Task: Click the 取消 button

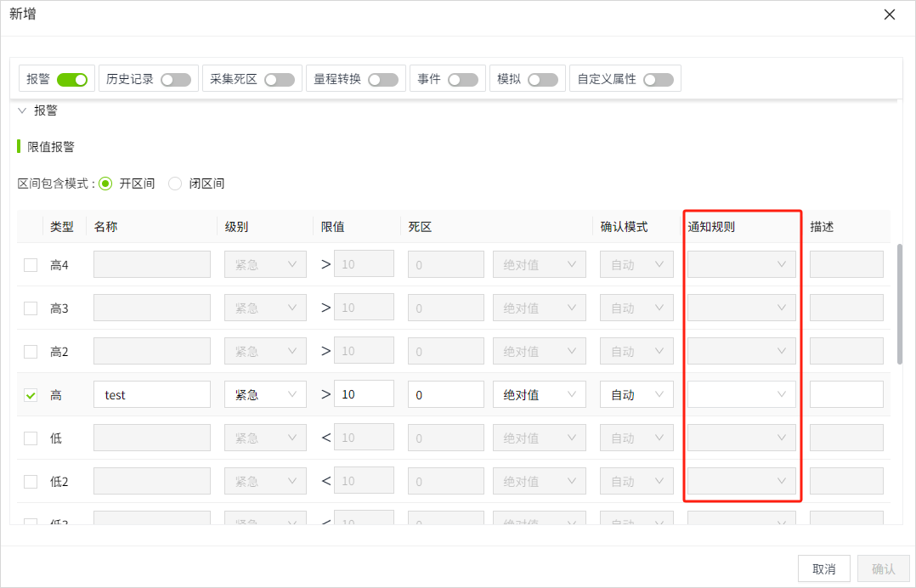Action: click(x=823, y=568)
